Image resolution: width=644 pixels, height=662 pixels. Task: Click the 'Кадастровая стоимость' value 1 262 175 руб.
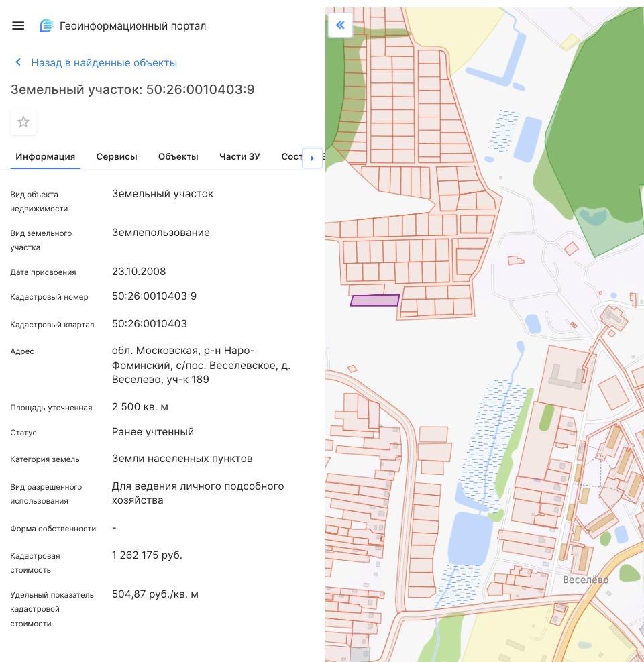(x=147, y=555)
